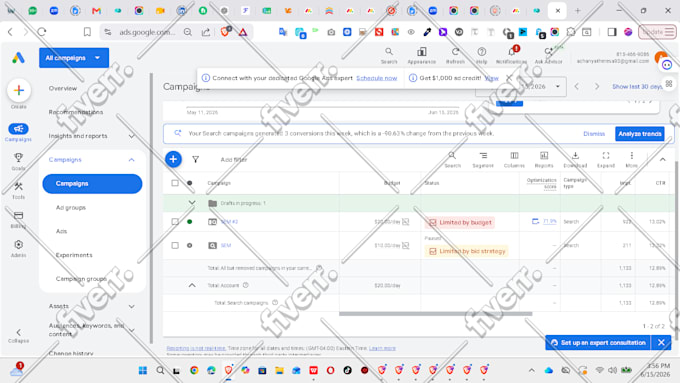Viewport: 680px width, 383px height.
Task: Click the table Search toolbar icon
Action: coord(452,155)
